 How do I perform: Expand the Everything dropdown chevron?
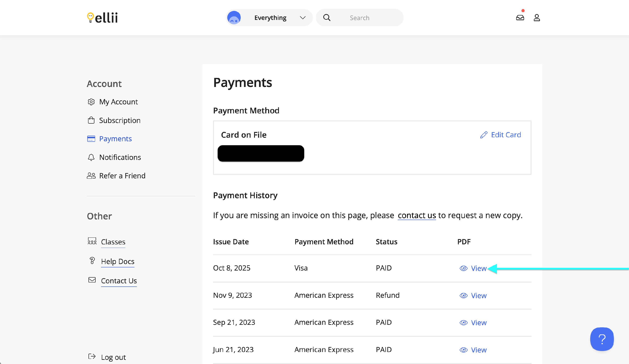coord(303,18)
